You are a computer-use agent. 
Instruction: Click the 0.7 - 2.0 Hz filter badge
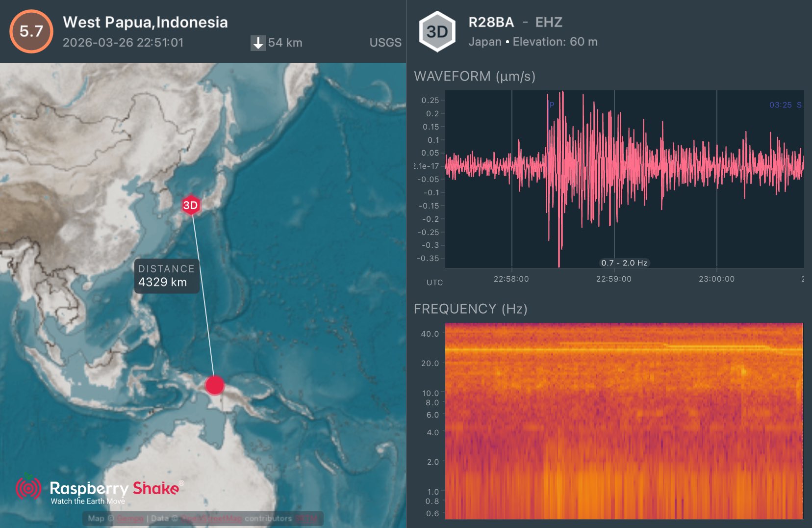pos(624,263)
